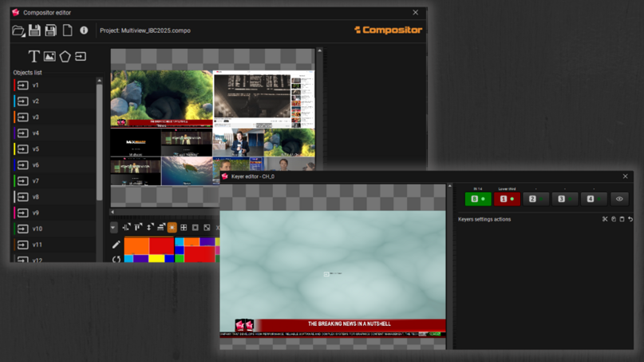Click the first save floppy disk icon
Screen dimensions: 644x362
point(34,30)
